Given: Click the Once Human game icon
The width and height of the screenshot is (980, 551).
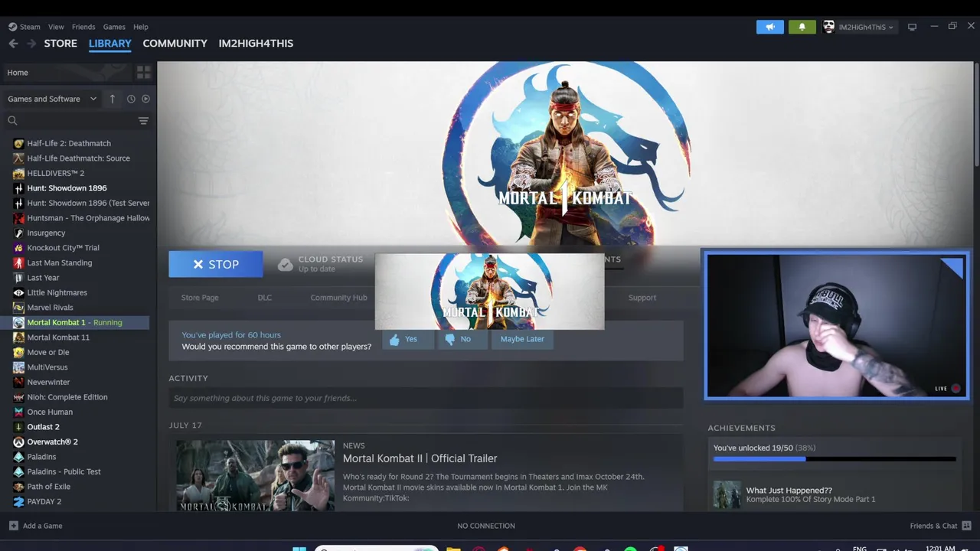Looking at the screenshot, I should [18, 412].
